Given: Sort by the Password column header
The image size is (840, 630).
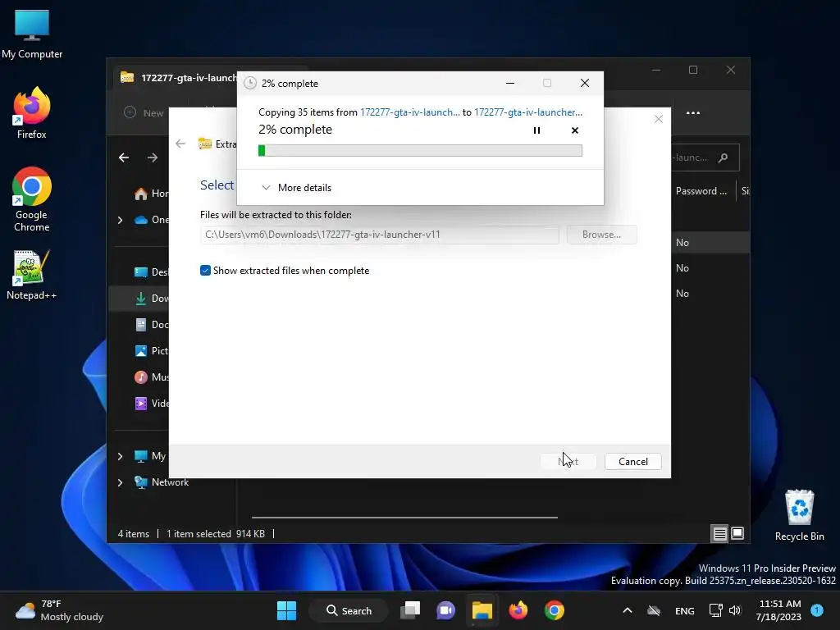Looking at the screenshot, I should 701,190.
